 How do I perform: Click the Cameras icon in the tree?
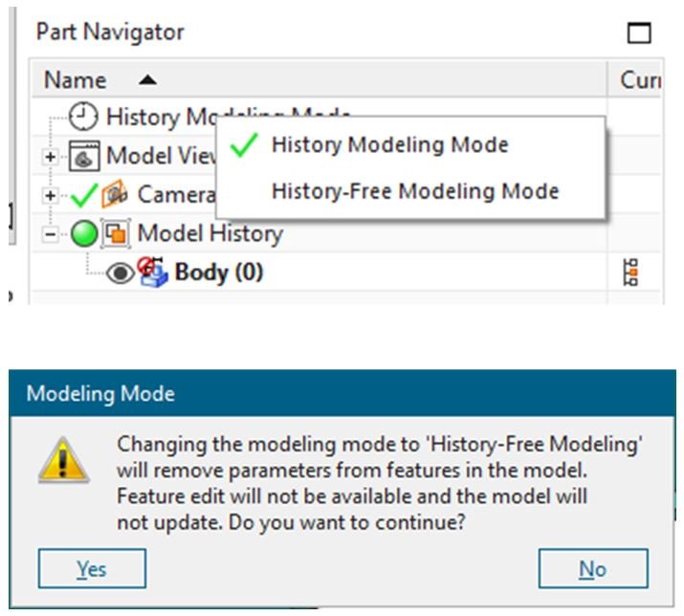click(x=115, y=194)
